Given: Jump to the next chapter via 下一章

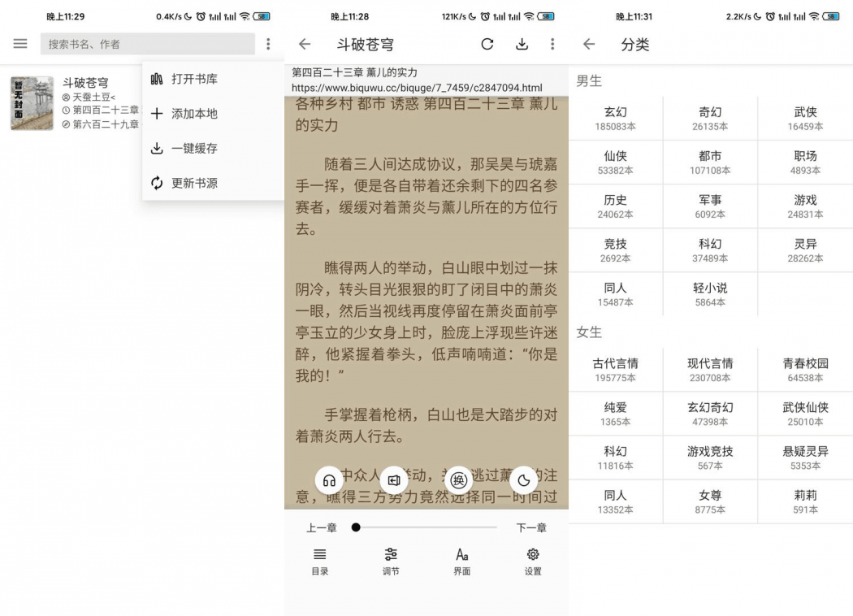Looking at the screenshot, I should tap(534, 527).
